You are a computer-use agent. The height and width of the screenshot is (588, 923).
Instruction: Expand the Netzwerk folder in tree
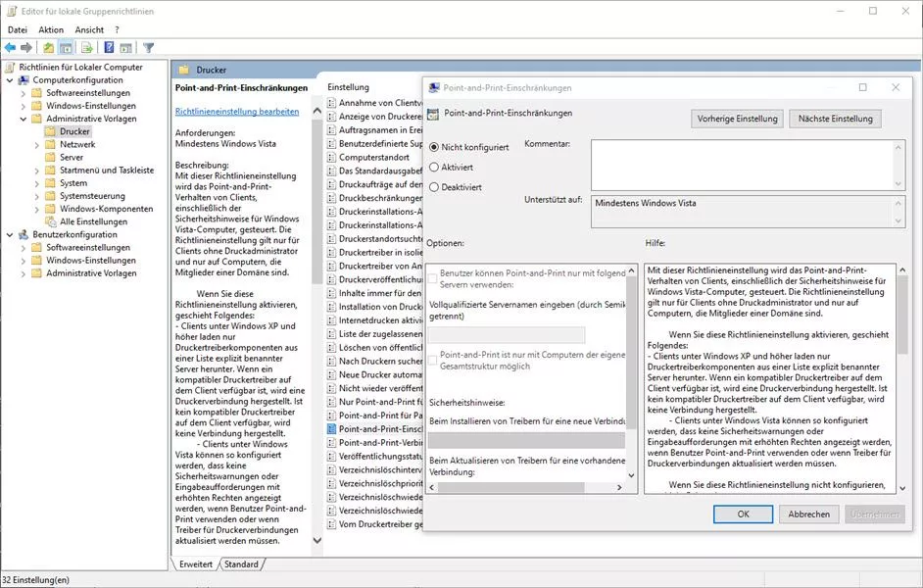[x=36, y=144]
